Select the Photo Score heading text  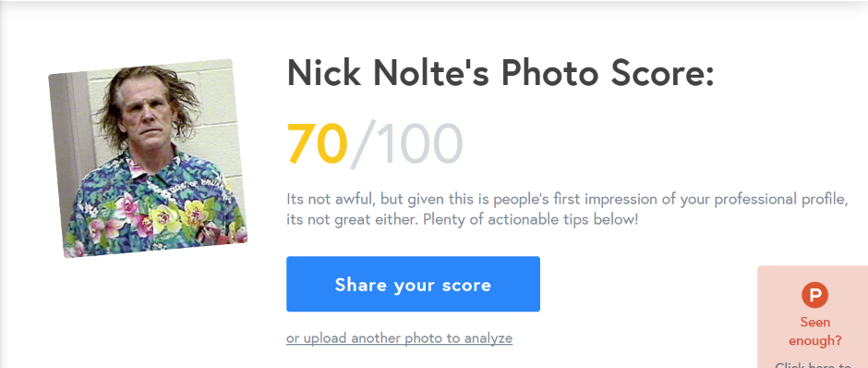coord(608,73)
